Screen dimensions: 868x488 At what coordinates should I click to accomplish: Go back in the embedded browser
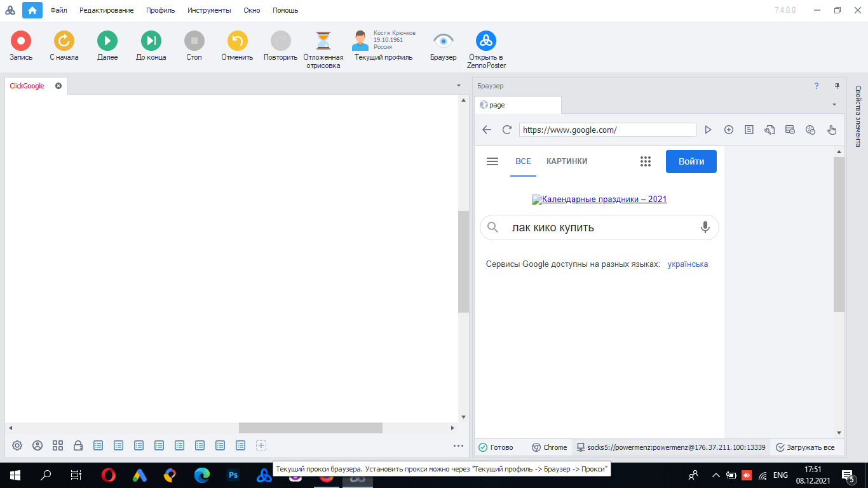coord(487,130)
